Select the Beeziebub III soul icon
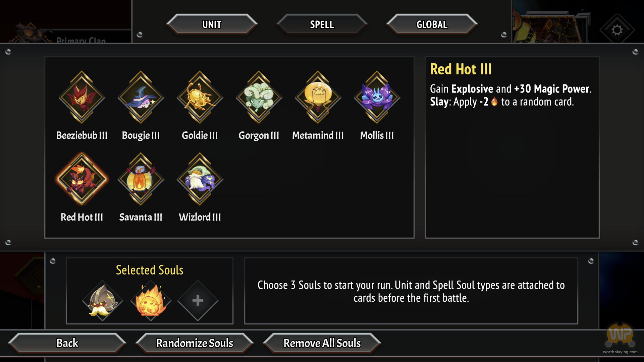 click(82, 98)
